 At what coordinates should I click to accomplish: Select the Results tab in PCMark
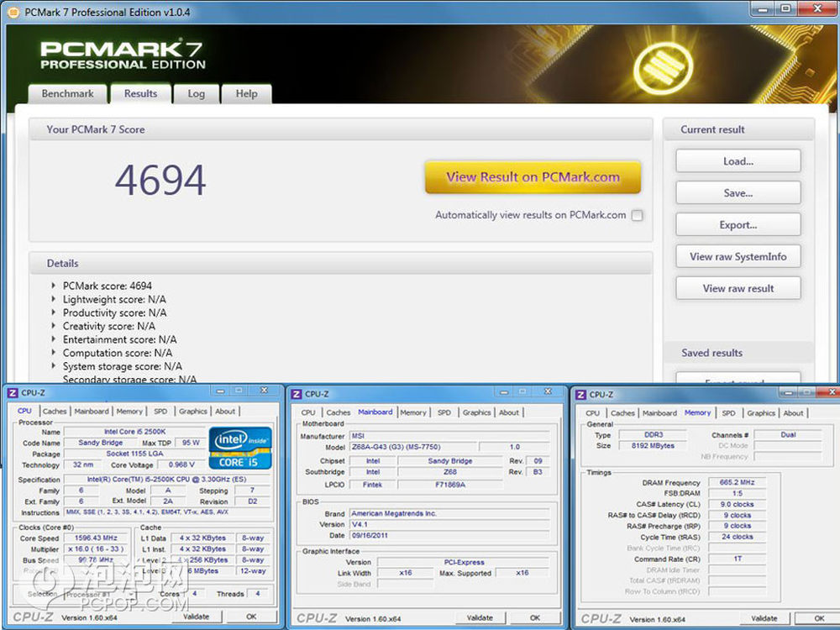point(141,94)
